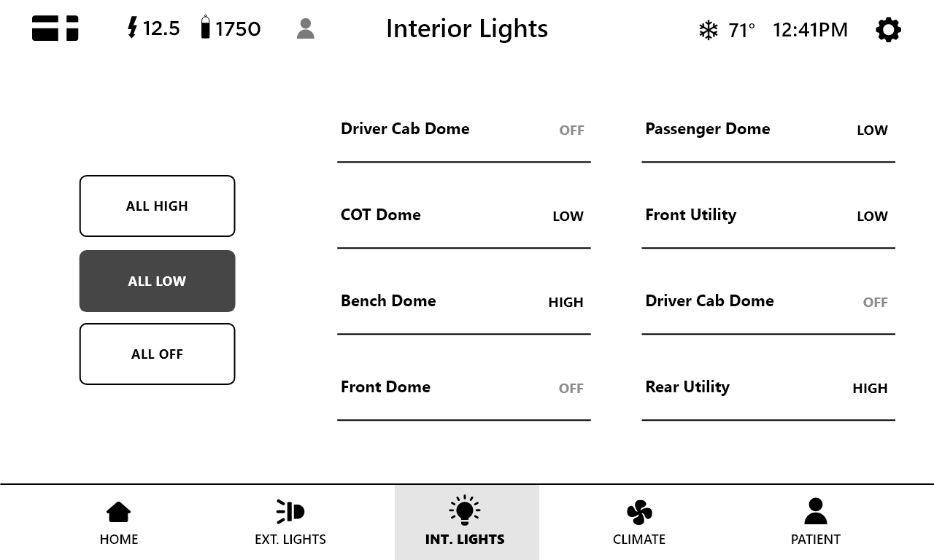934x560 pixels.
Task: Click the ambulance layout icon top-left
Action: click(55, 28)
